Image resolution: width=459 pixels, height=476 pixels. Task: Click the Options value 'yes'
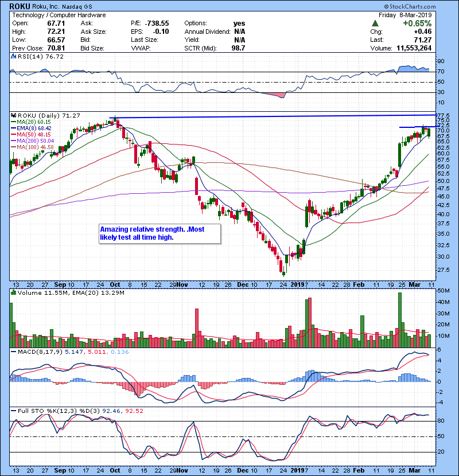(239, 24)
